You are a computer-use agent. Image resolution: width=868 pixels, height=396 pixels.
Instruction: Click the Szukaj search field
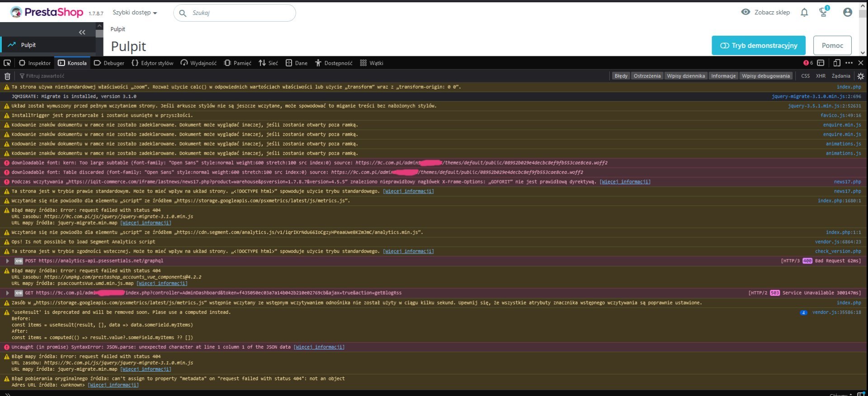[240, 13]
